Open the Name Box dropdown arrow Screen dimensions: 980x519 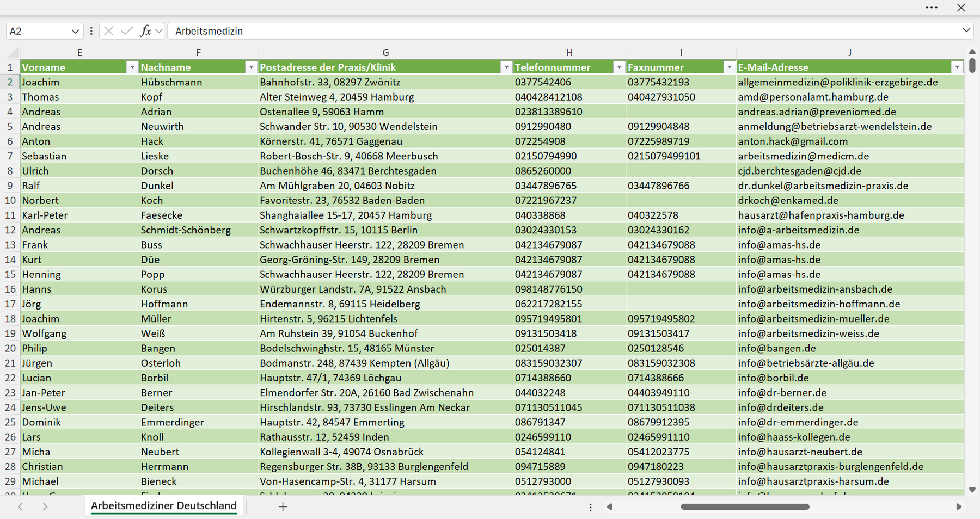(75, 32)
